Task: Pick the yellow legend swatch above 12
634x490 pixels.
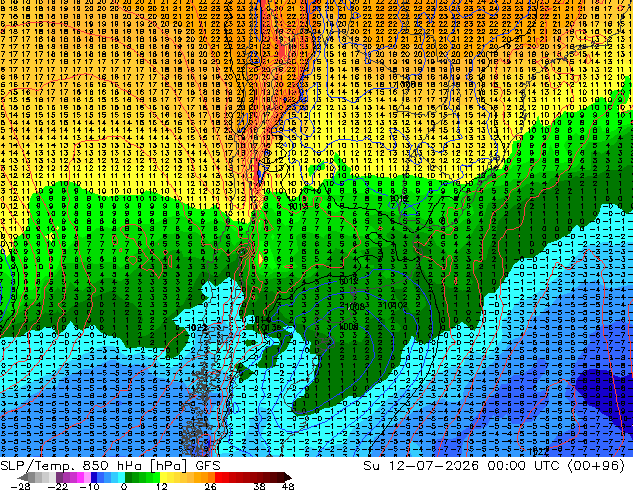Action: point(163,477)
